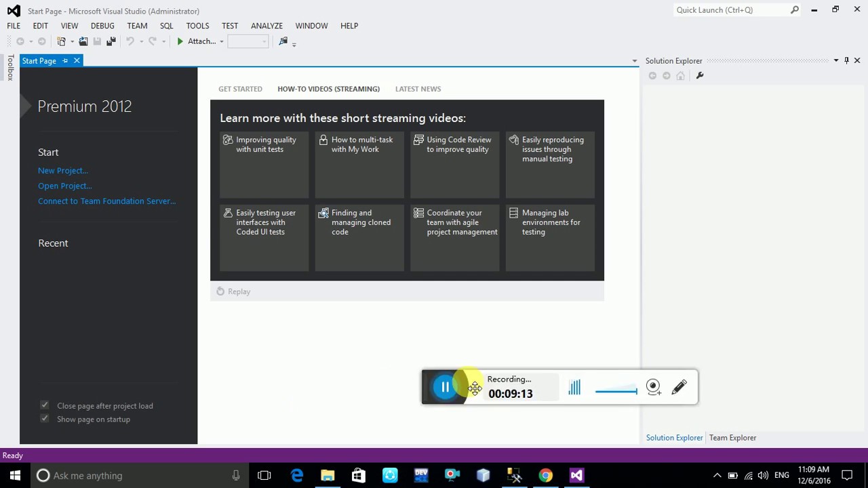Open Solution Explorer Properties wrench icon
This screenshot has height=488, width=868.
(700, 76)
